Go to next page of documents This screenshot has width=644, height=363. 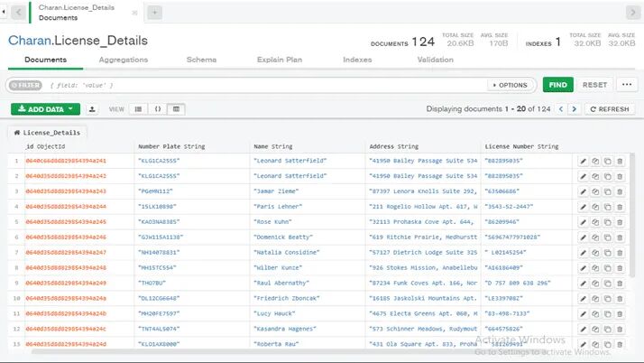(x=575, y=109)
